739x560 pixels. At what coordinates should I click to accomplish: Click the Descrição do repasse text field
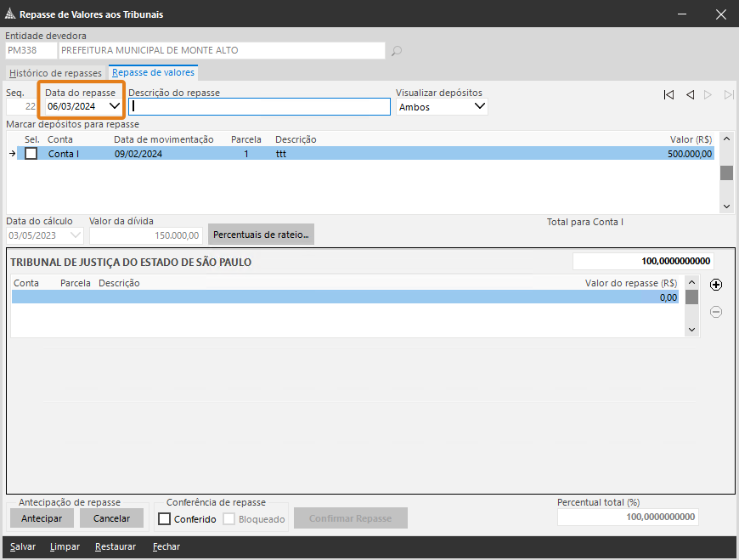pyautogui.click(x=260, y=107)
